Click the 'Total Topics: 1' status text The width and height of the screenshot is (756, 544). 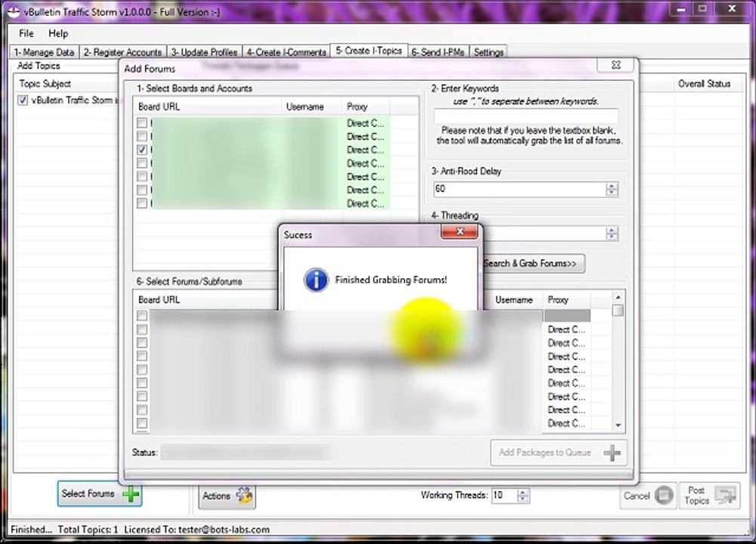click(x=88, y=530)
